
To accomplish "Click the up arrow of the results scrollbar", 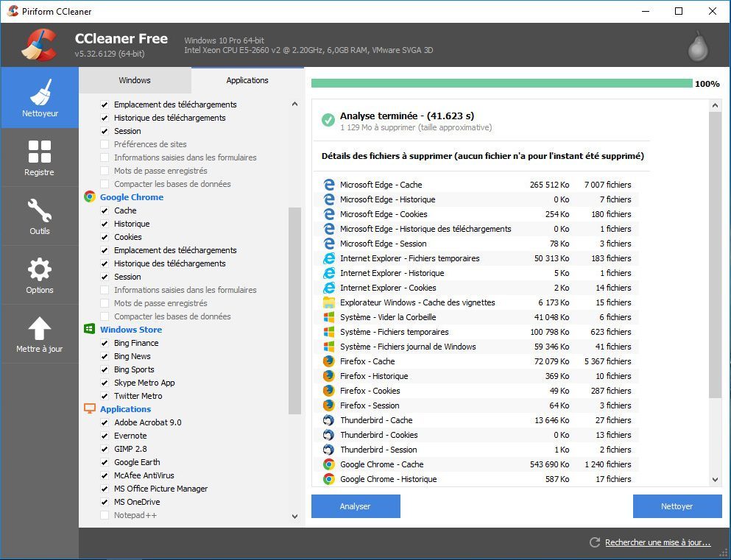I will pyautogui.click(x=715, y=106).
